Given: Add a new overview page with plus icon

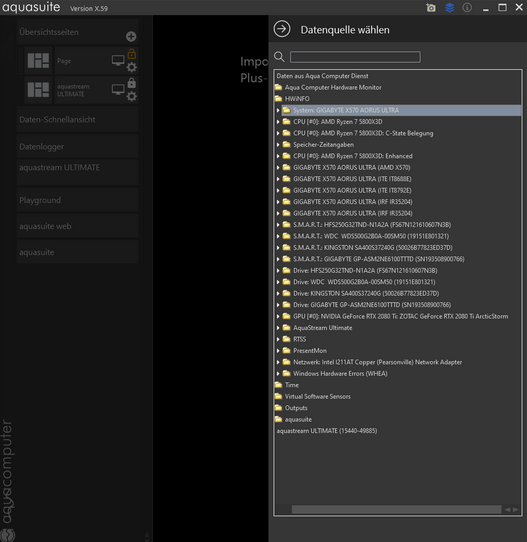Looking at the screenshot, I should (131, 36).
